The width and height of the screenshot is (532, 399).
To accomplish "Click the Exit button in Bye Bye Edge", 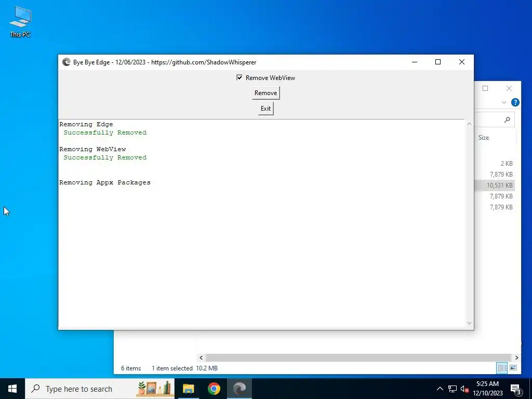I will coord(265,109).
